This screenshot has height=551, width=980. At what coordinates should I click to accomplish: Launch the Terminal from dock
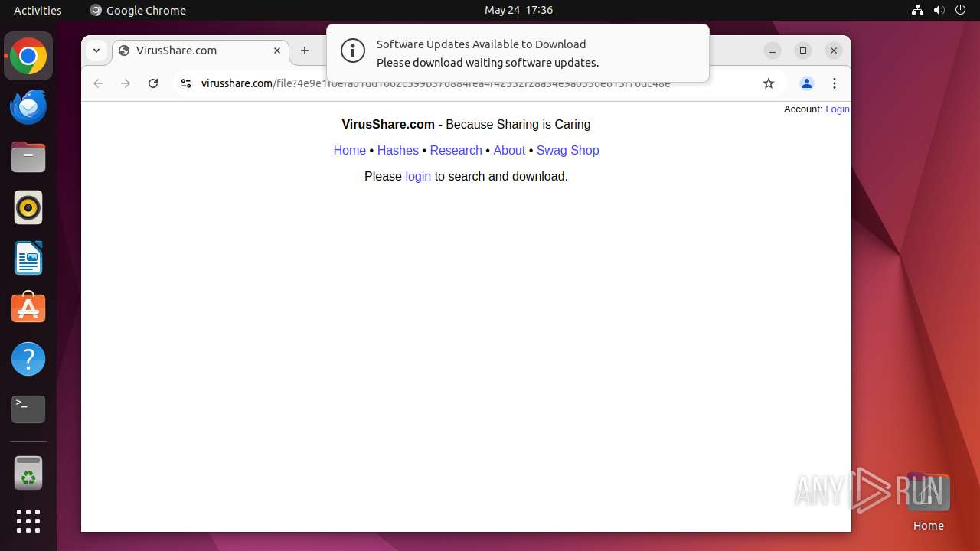28,409
